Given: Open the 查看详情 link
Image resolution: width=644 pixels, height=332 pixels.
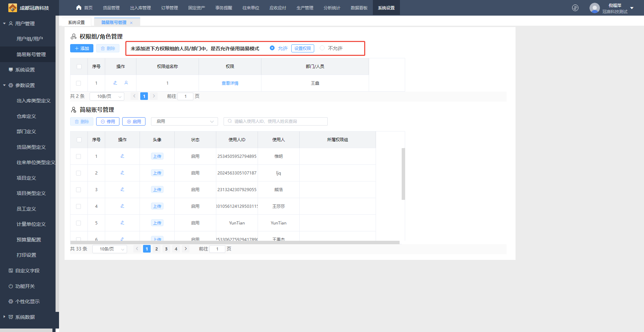Looking at the screenshot, I should pos(230,83).
